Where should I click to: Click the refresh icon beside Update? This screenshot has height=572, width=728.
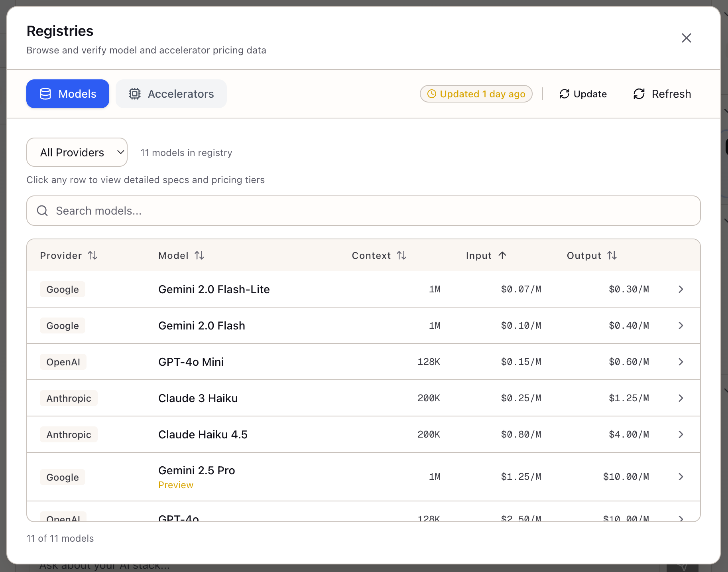(564, 94)
